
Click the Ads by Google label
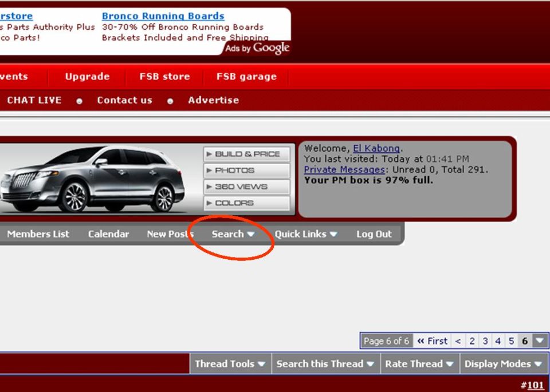coord(257,47)
